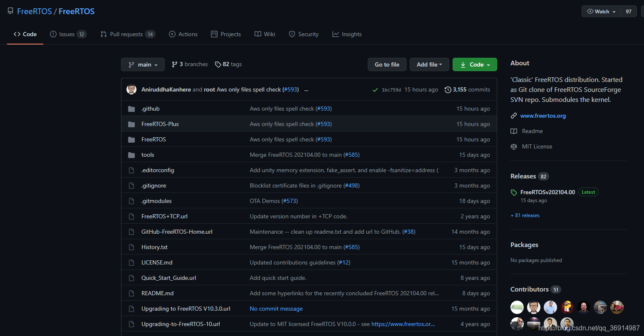Open the Actions tab
Image resolution: width=644 pixels, height=336 pixels.
[183, 34]
